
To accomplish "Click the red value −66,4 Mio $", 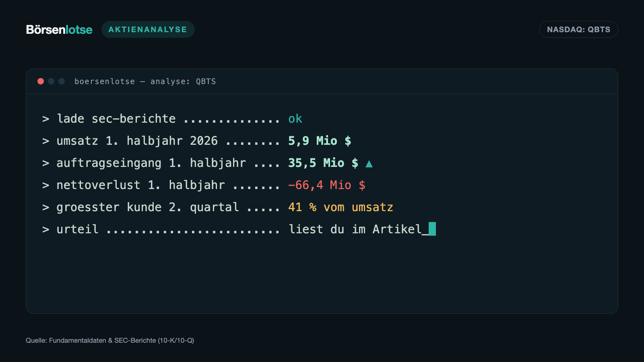I will click(327, 185).
